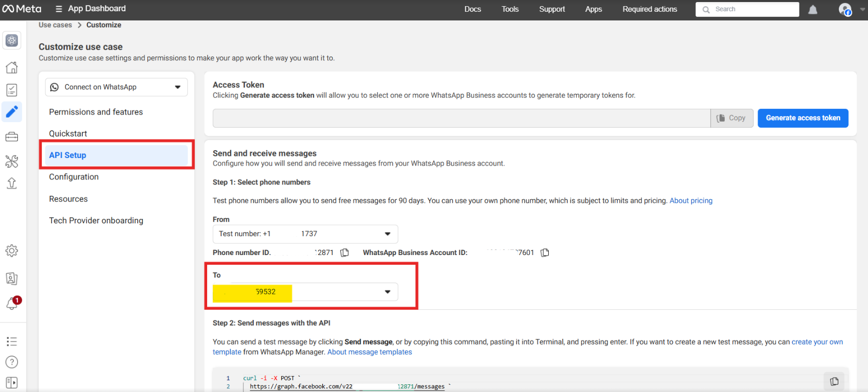Viewport: 868px width, 392px height.
Task: Open the settings gear icon in sidebar
Action: tap(12, 250)
